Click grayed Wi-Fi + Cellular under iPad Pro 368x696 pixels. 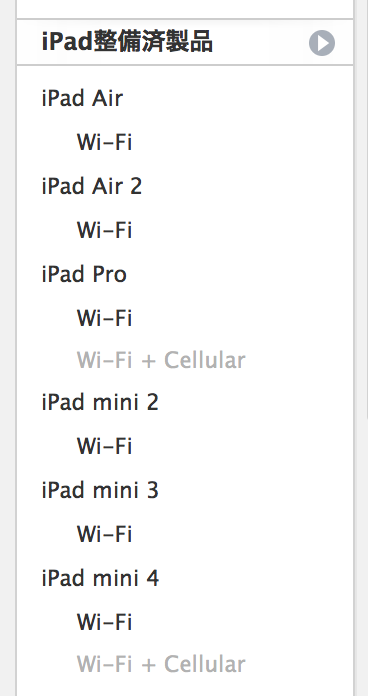click(161, 360)
